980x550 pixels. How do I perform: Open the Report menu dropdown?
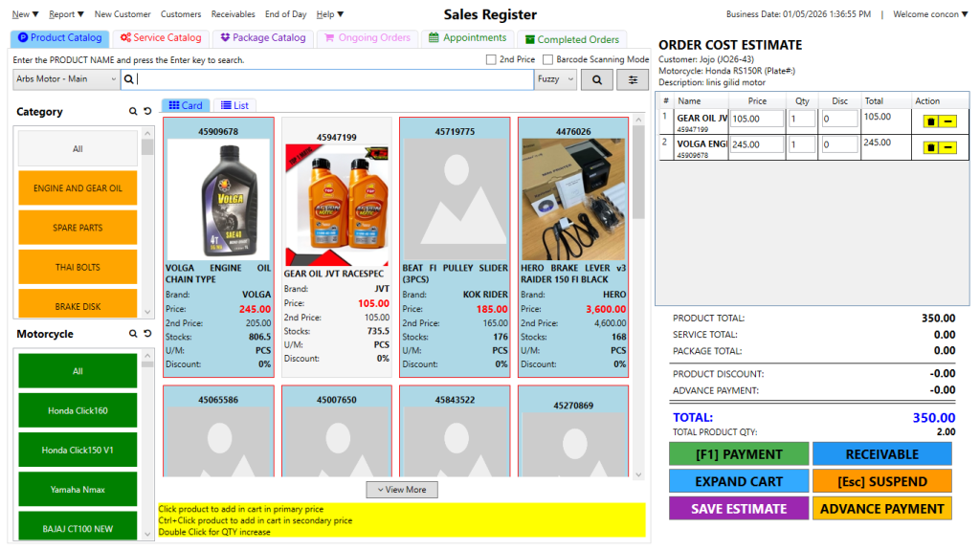[66, 14]
